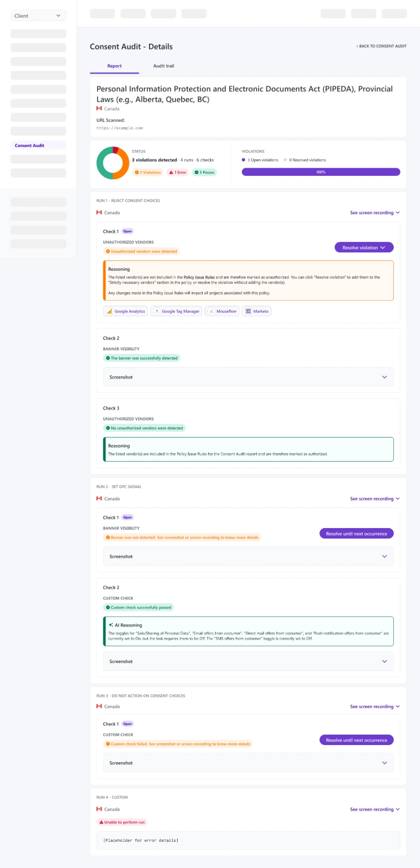
Task: Click the violations donut chart
Action: click(113, 163)
